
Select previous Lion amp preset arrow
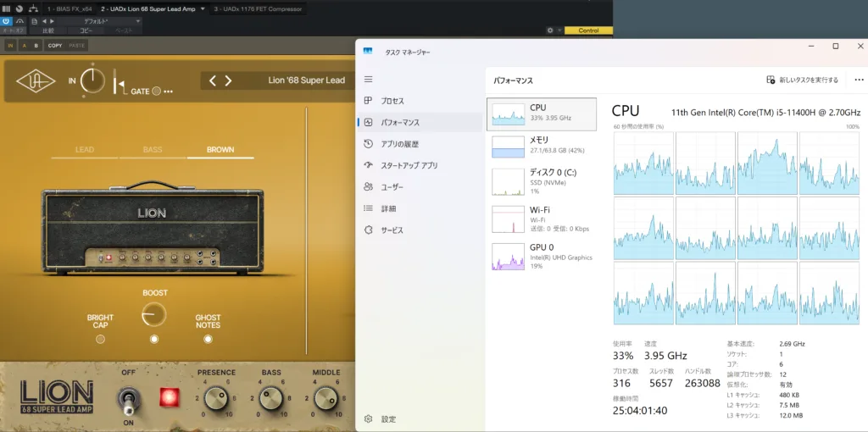coord(213,80)
